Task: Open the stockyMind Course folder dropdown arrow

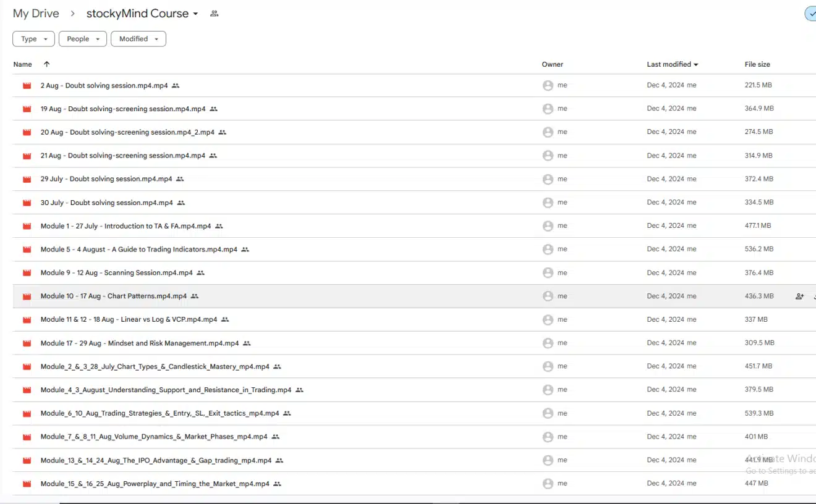Action: (x=196, y=14)
